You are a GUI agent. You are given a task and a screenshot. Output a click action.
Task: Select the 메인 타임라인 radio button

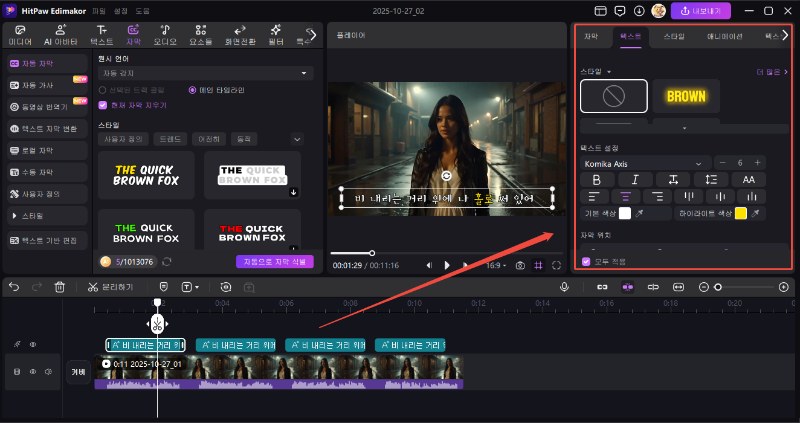click(x=193, y=90)
